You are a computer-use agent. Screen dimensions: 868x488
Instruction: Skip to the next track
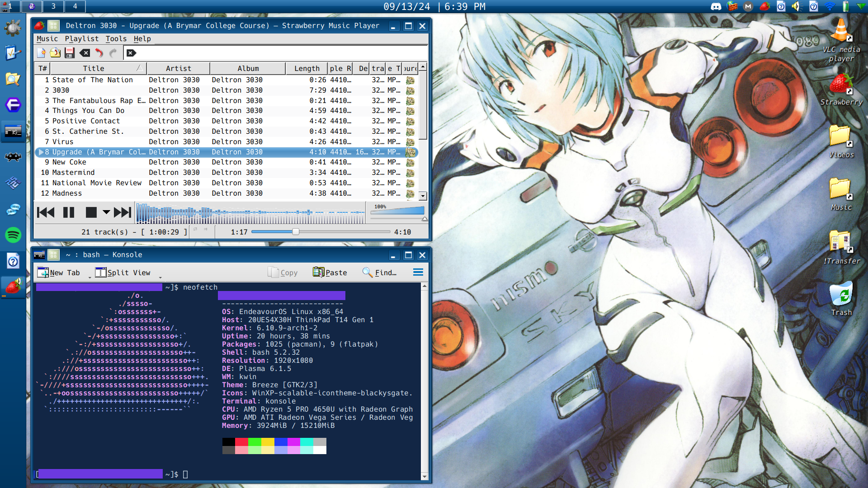(123, 212)
